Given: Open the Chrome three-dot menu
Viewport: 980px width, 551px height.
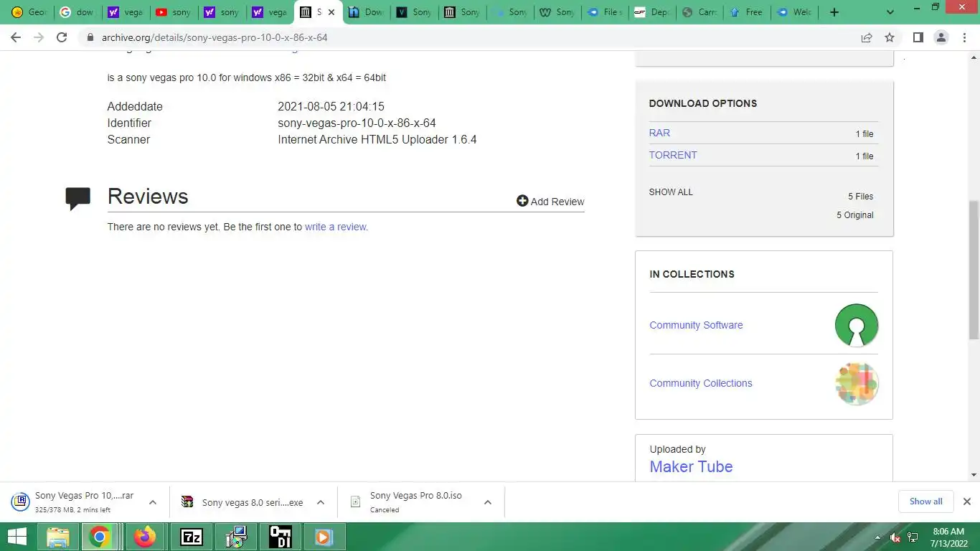Looking at the screenshot, I should click(964, 37).
